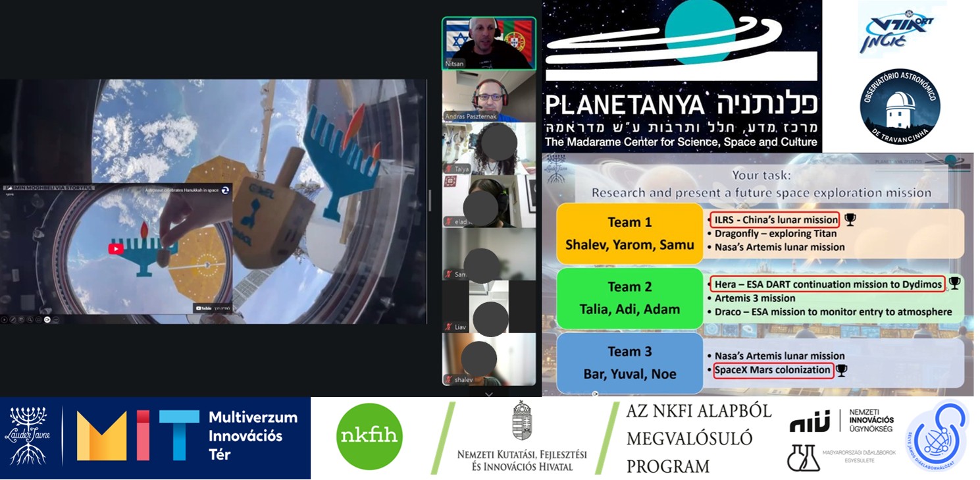Click the slideshow play button at bottom left

coord(5,320)
